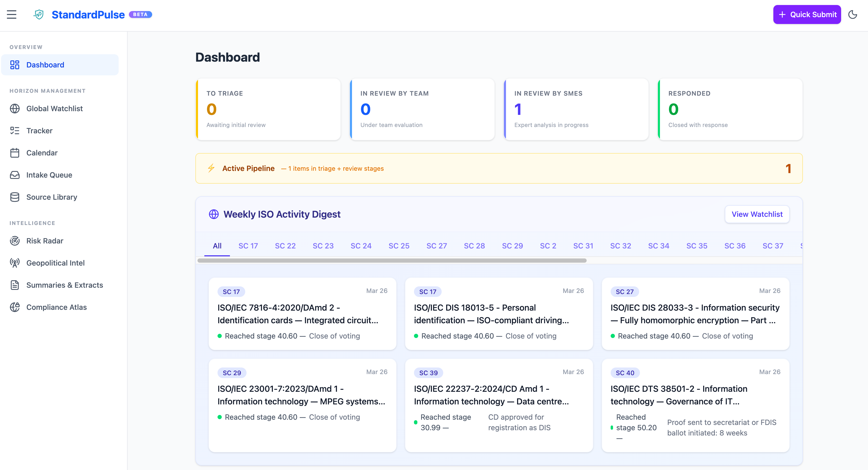Open the Summaries & Extracts section
Image resolution: width=868 pixels, height=470 pixels.
point(65,285)
